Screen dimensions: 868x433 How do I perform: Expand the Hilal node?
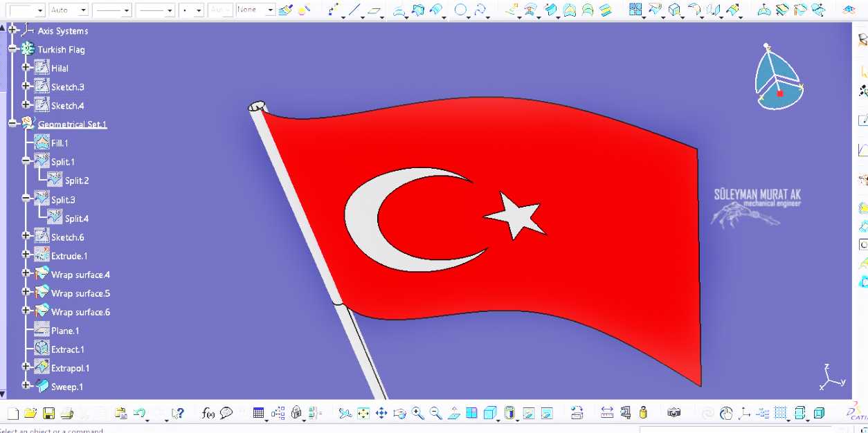[x=26, y=67]
